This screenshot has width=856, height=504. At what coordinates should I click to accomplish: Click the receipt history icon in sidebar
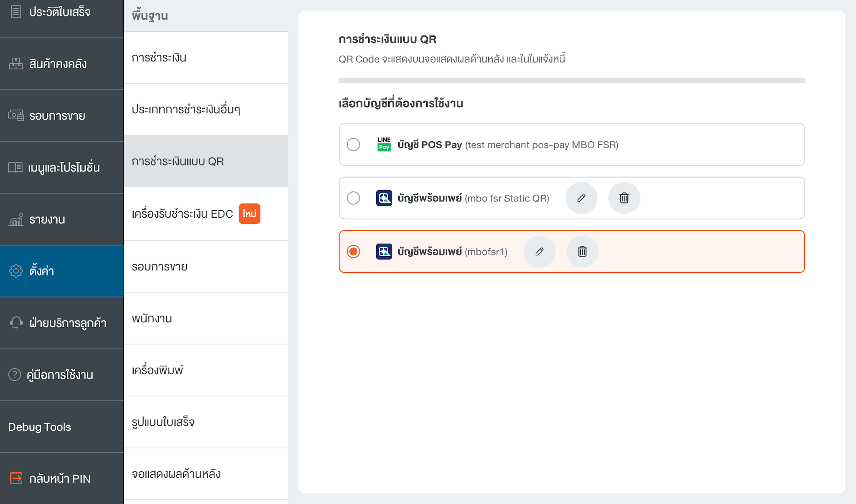pyautogui.click(x=16, y=12)
